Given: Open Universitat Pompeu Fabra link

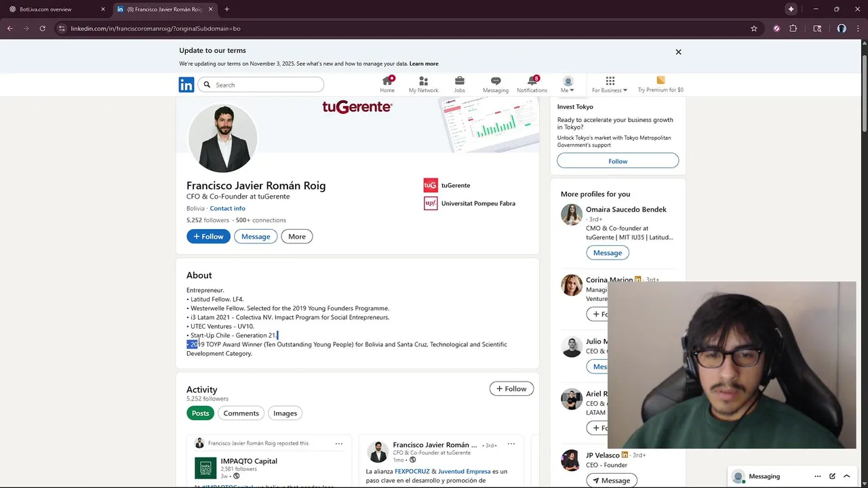Looking at the screenshot, I should point(470,203).
